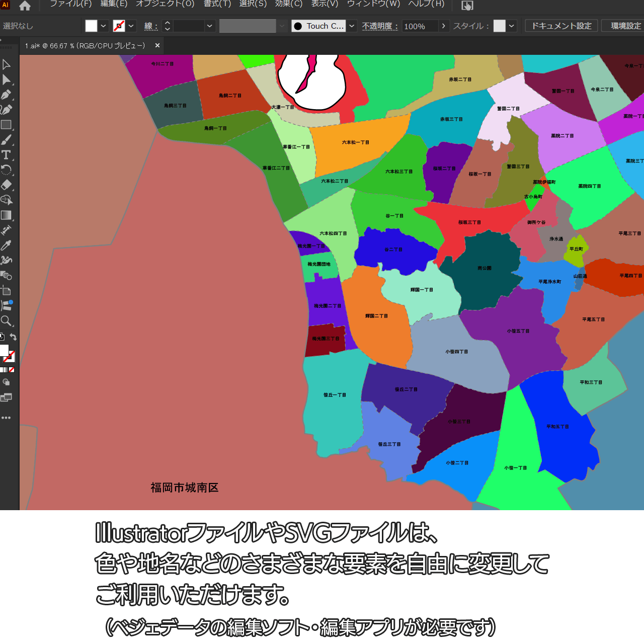
Task: Open the ウィンドウ(W) menu
Action: pos(373,4)
